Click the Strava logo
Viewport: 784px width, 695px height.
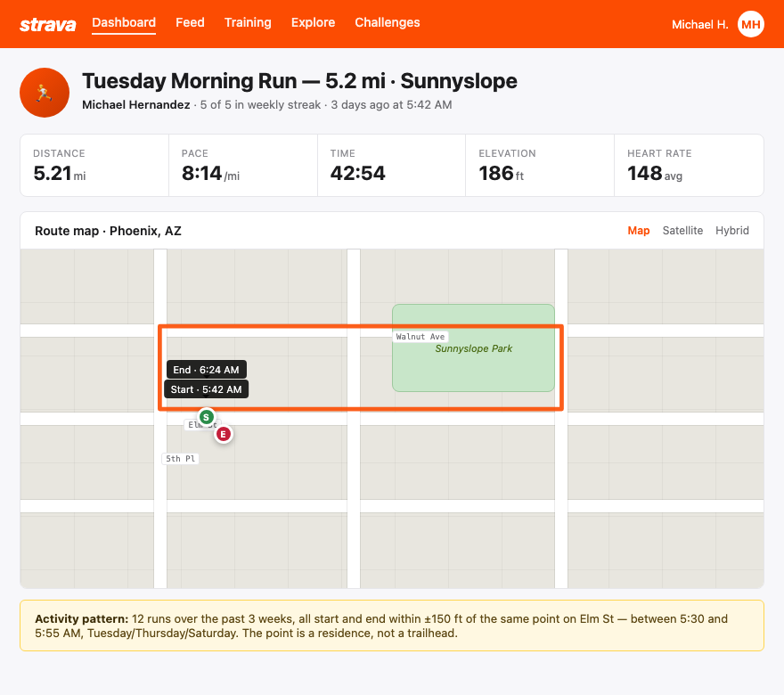click(x=47, y=23)
